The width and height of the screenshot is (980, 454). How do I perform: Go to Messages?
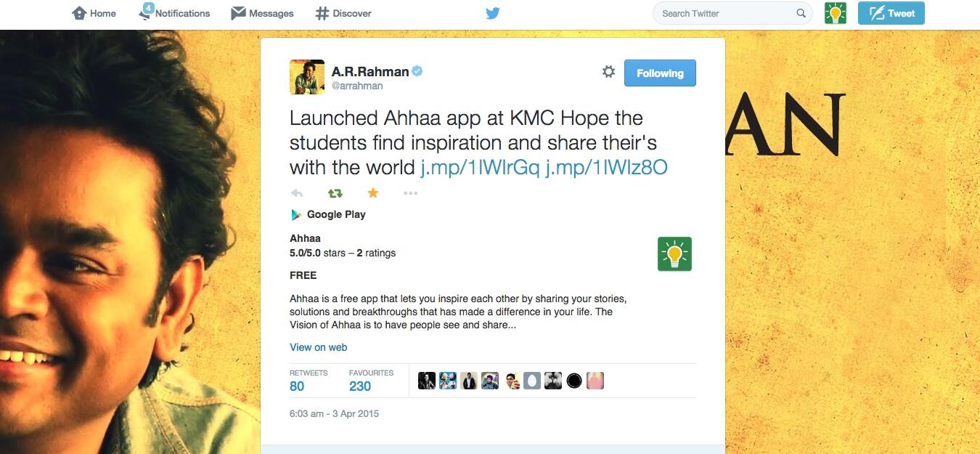(x=262, y=13)
